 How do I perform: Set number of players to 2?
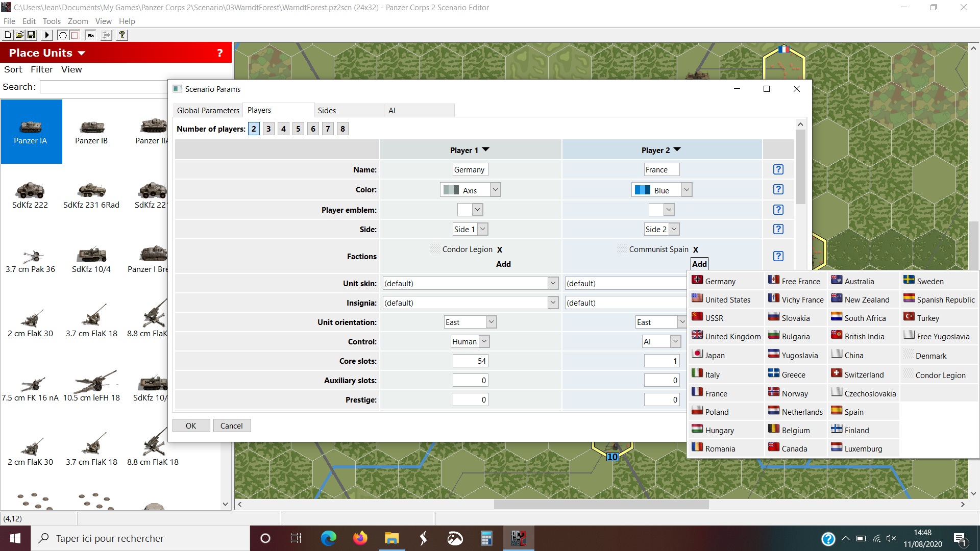[254, 129]
